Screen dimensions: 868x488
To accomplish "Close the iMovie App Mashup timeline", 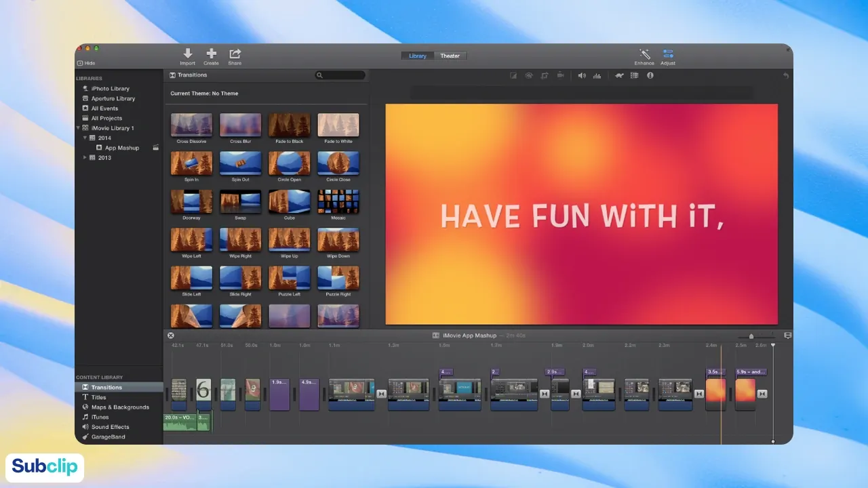I will pos(171,335).
